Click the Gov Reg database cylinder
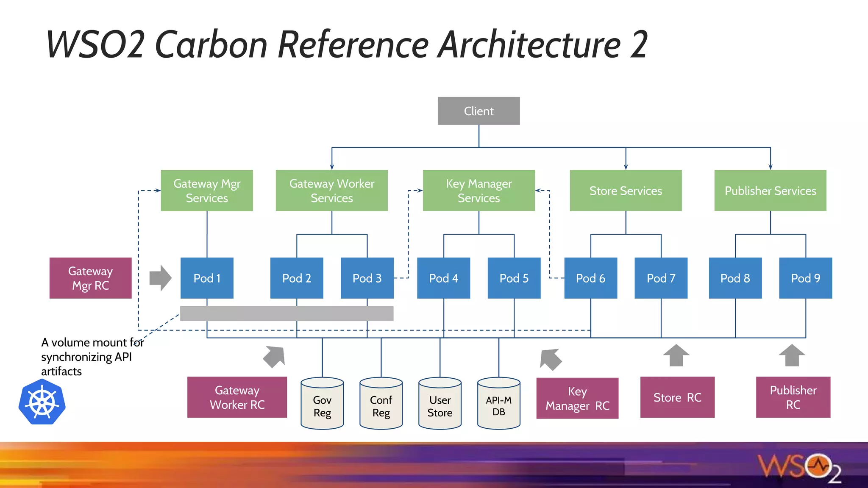This screenshot has height=488, width=868. 322,404
